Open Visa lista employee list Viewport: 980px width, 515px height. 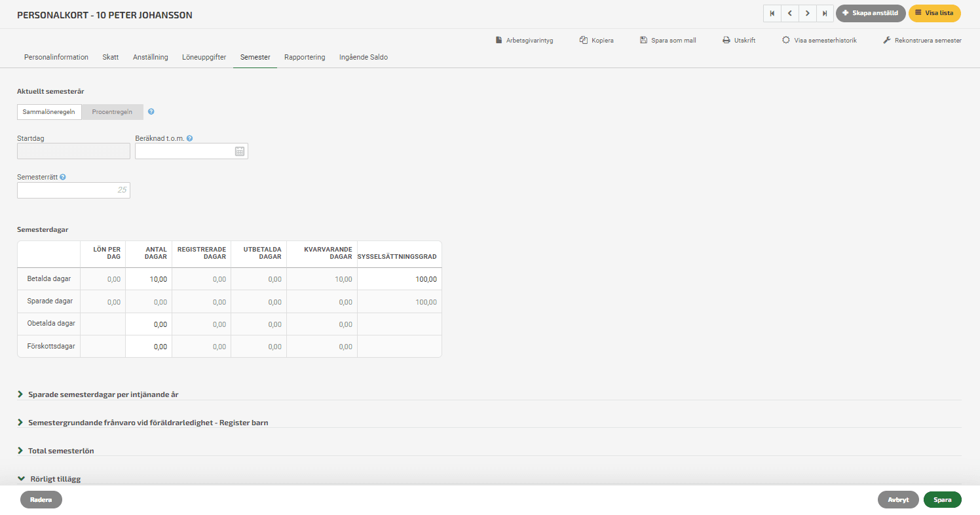tap(934, 13)
